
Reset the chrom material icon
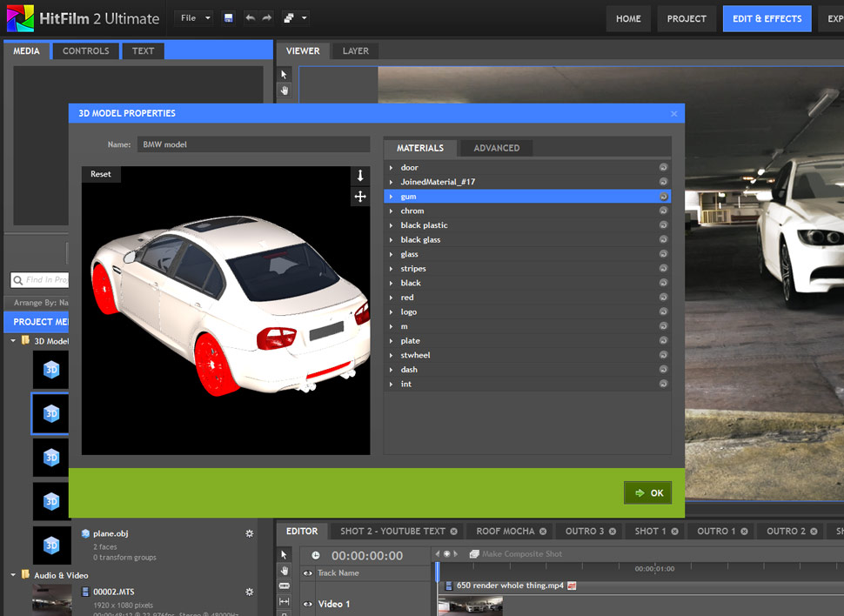point(663,211)
